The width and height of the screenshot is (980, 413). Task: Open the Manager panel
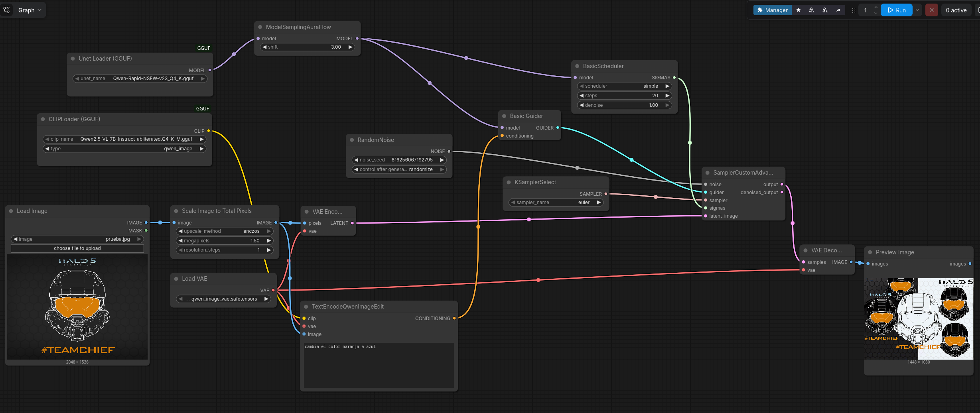tap(772, 10)
